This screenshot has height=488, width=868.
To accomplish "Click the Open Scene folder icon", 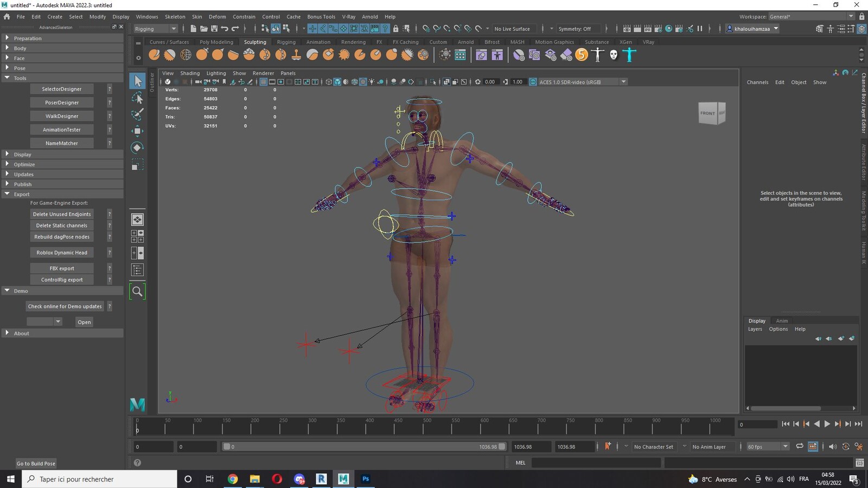I will [x=204, y=29].
